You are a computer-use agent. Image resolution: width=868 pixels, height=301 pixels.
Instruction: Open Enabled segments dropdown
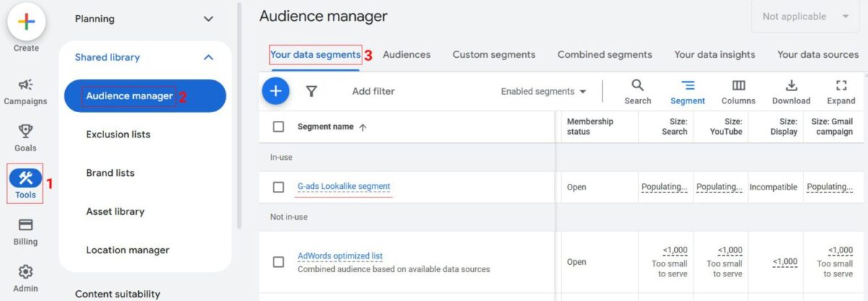point(543,92)
